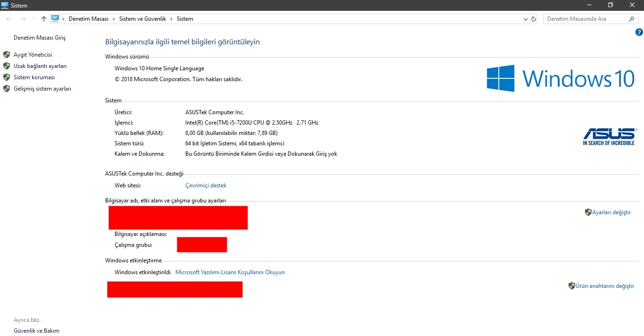Refresh the address bar location

[534, 19]
